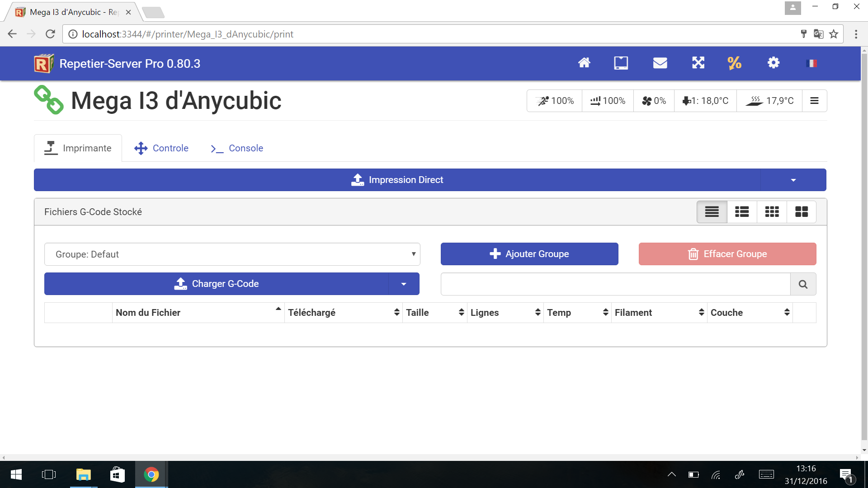Open touch keyboard tray icon

(766, 474)
